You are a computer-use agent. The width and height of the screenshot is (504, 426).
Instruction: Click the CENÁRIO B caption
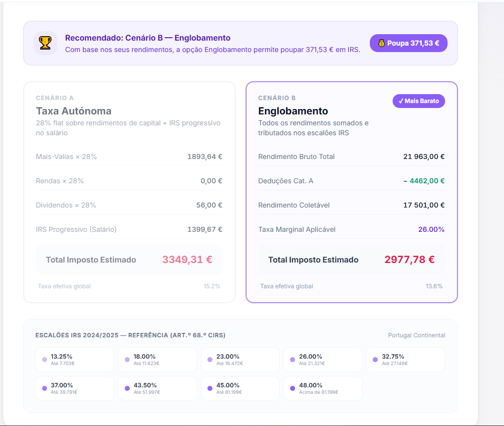click(x=277, y=98)
